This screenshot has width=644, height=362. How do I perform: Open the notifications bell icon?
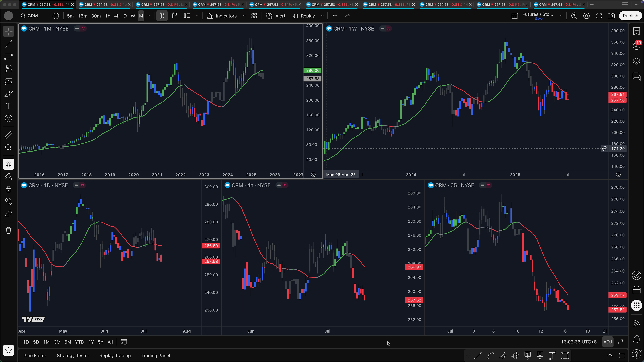[636, 339]
